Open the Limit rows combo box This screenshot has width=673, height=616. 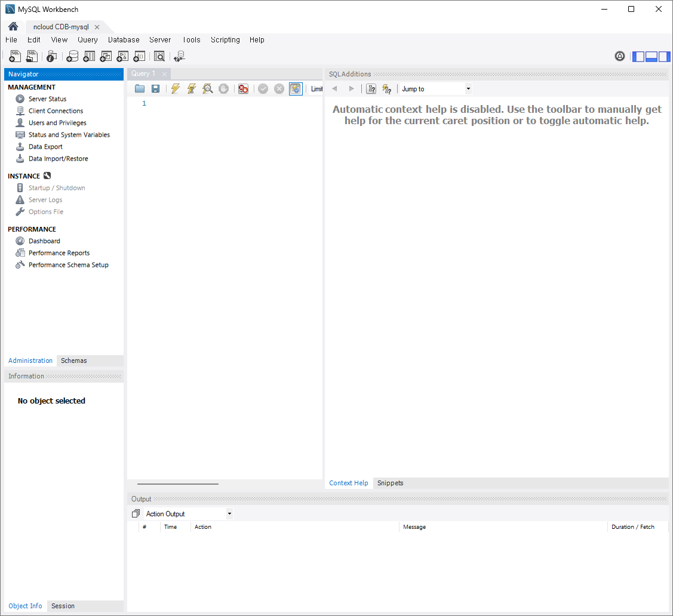click(x=316, y=89)
